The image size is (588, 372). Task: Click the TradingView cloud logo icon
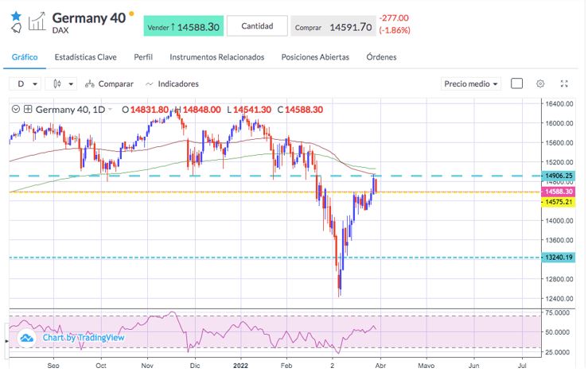(x=26, y=338)
